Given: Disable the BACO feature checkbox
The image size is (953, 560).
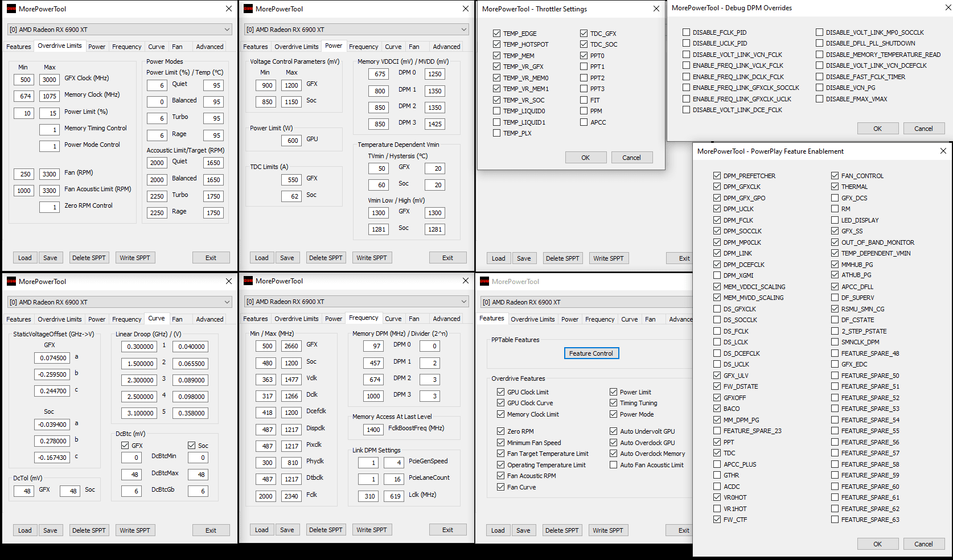Looking at the screenshot, I should point(717,409).
